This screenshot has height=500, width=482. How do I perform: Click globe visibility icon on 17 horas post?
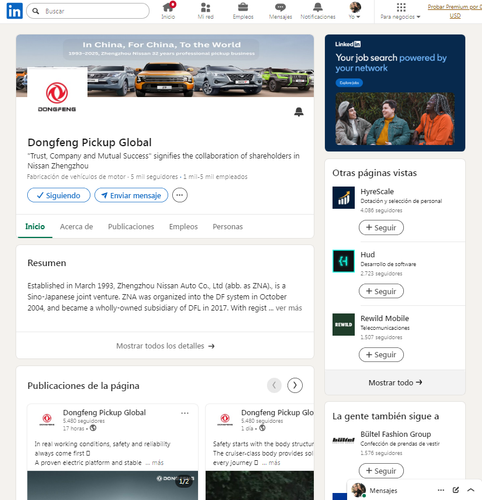tap(93, 428)
